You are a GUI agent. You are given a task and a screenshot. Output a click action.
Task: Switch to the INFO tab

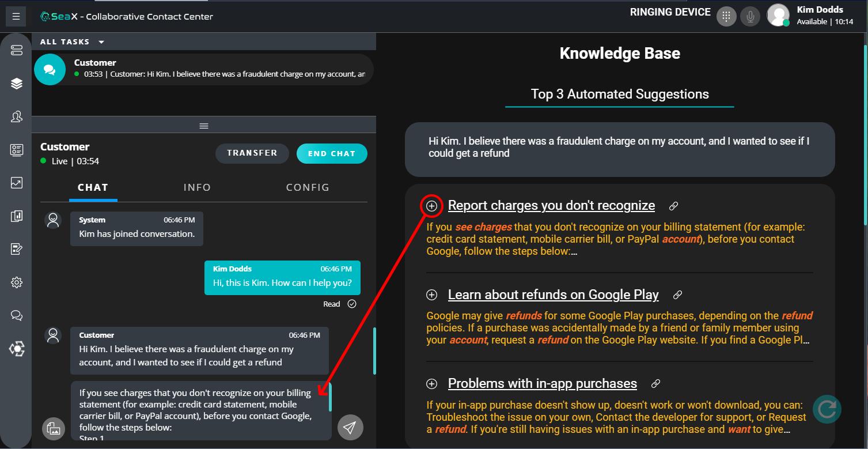(x=197, y=187)
